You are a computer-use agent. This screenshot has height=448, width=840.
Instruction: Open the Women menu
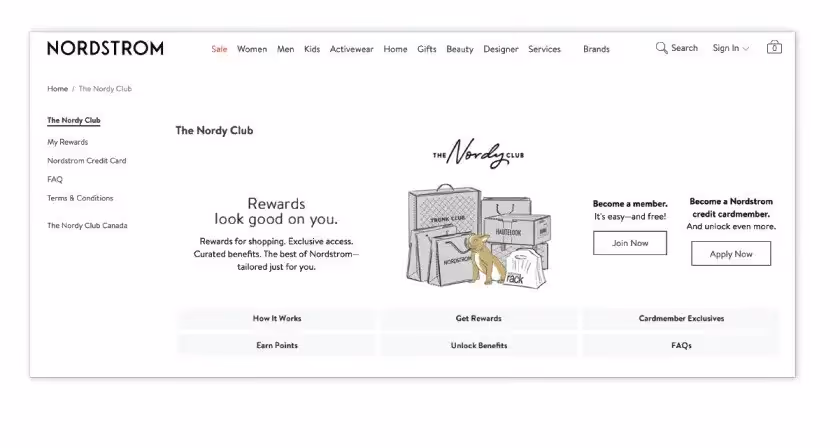(x=252, y=49)
